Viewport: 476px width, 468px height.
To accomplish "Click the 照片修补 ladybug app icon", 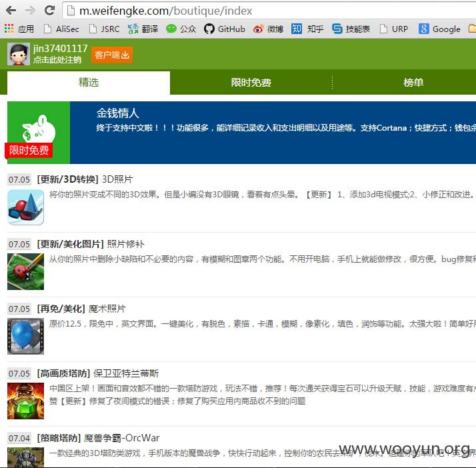I will coord(25,271).
